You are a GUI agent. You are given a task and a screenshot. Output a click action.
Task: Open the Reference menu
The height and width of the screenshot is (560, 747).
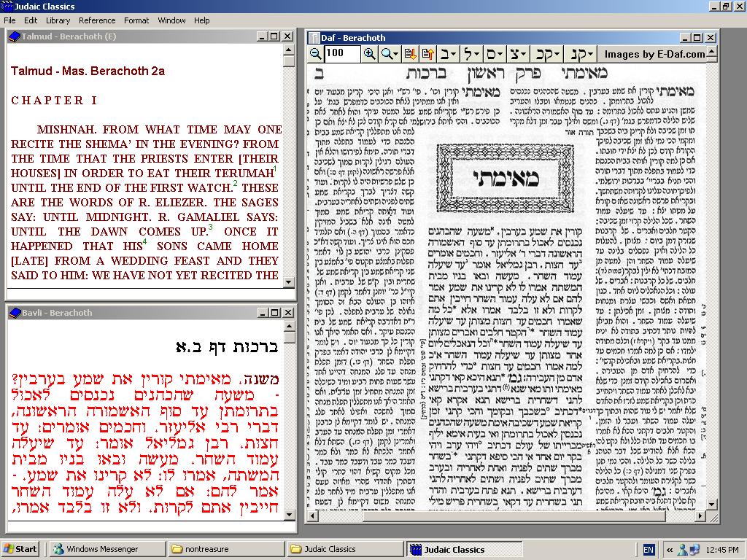[x=97, y=20]
